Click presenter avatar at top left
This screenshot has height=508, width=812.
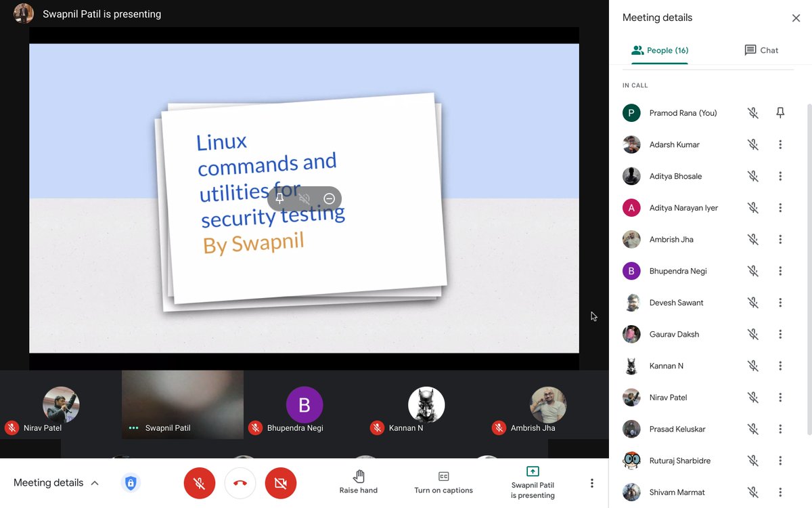pos(24,14)
